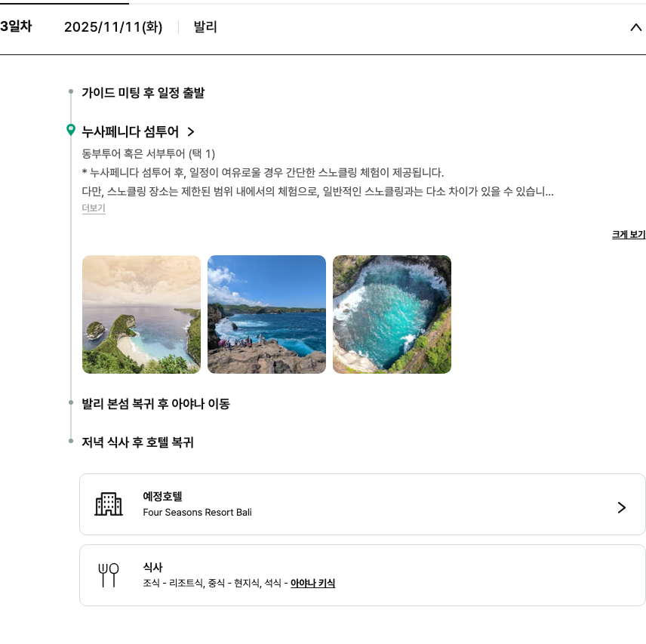The width and height of the screenshot is (646, 644).
Task: Open the rocky coast with tourists photo
Action: click(266, 314)
